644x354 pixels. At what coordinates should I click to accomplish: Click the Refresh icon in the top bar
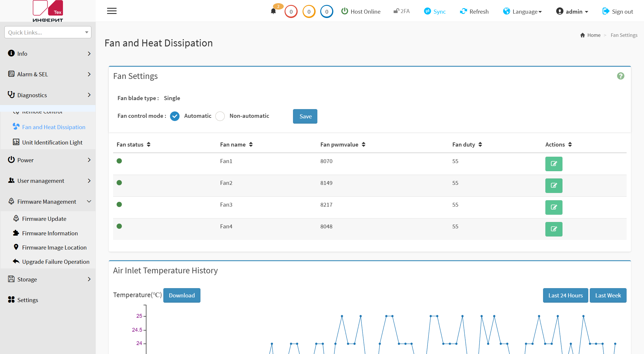[463, 11]
